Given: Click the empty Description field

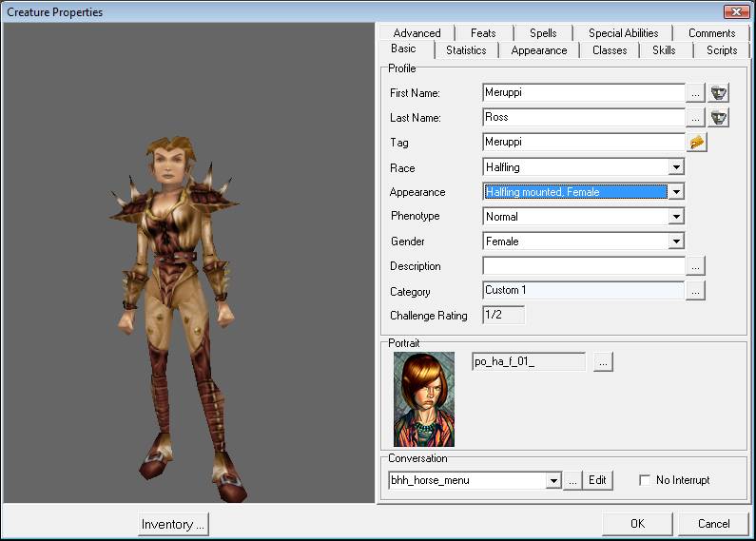Looking at the screenshot, I should tap(583, 265).
